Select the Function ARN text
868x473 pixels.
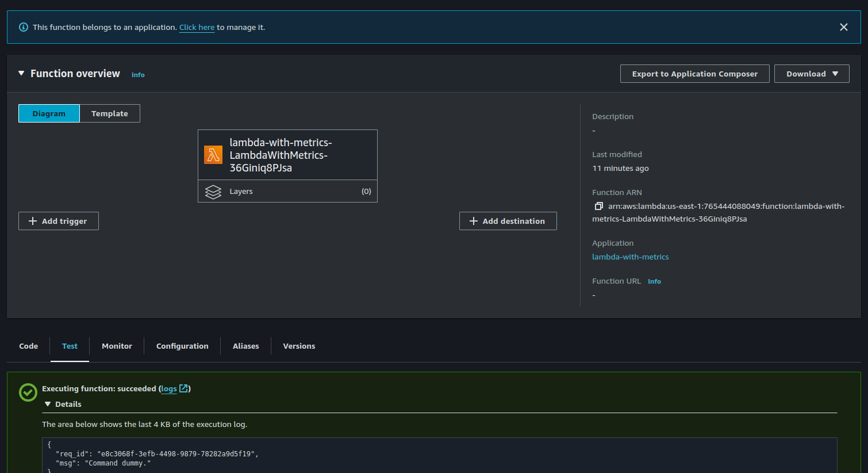[x=719, y=212]
